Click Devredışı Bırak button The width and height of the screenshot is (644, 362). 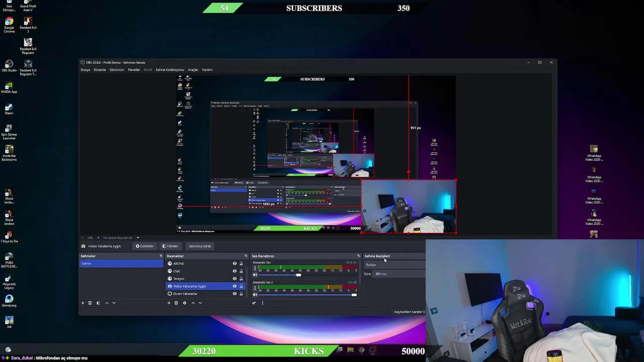[200, 246]
